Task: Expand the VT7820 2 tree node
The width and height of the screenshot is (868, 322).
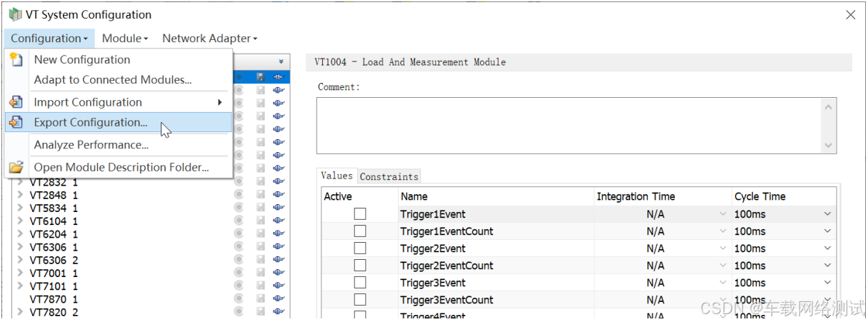Action: click(20, 312)
